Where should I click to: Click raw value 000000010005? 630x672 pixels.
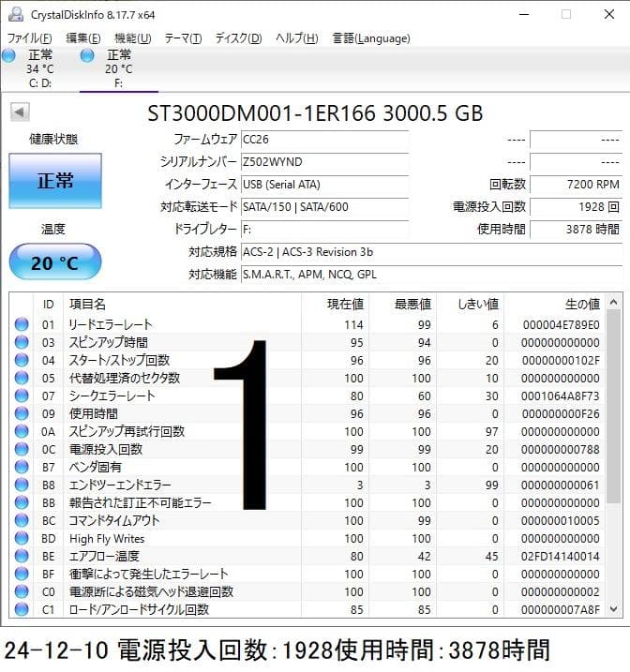click(560, 521)
